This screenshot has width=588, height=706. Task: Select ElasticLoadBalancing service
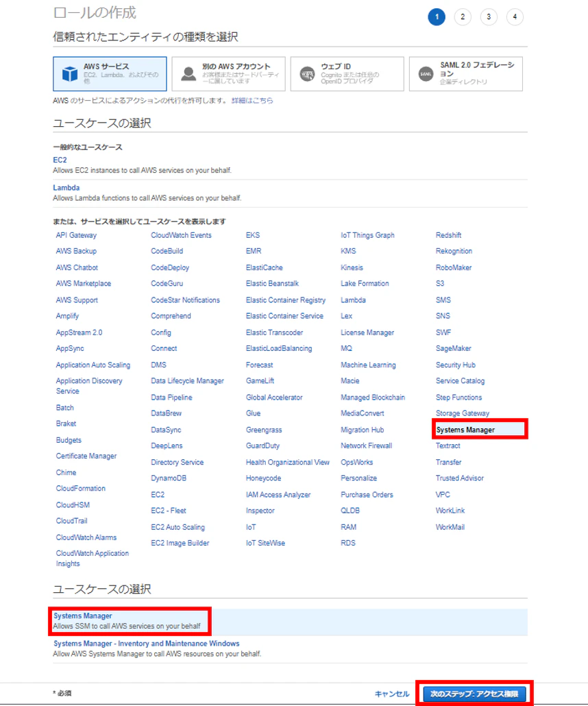(x=279, y=348)
